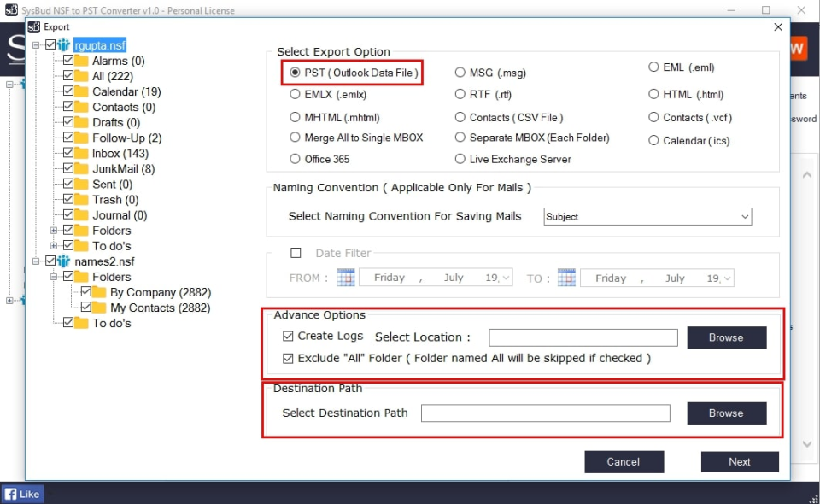This screenshot has height=504, width=820.
Task: Click the By Company folder icon
Action: point(99,292)
